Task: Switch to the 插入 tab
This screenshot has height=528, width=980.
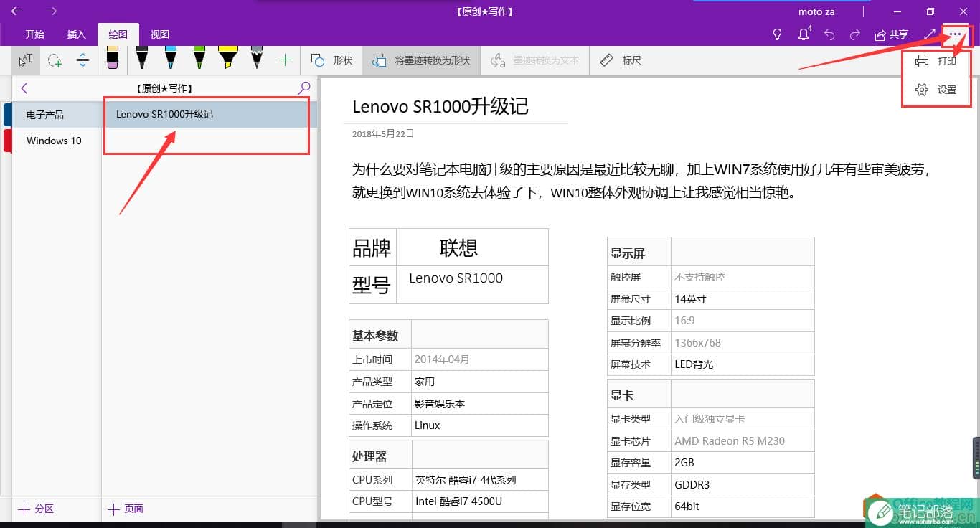Action: pos(76,34)
